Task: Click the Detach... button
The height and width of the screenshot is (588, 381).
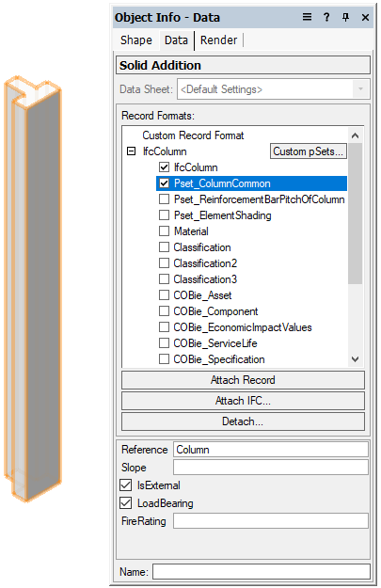Action: click(243, 421)
